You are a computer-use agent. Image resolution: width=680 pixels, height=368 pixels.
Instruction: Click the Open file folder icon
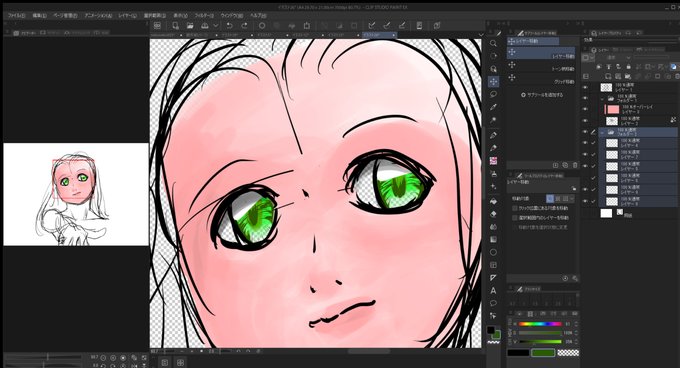click(x=190, y=26)
